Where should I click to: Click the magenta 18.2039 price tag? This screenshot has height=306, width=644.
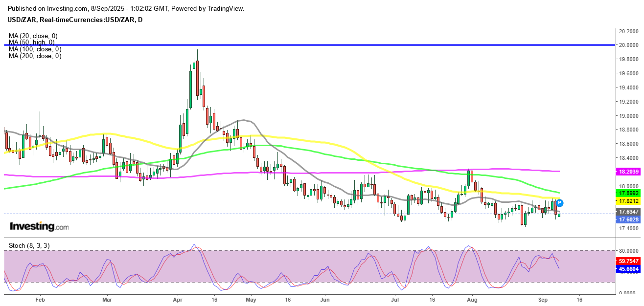[x=627, y=172]
